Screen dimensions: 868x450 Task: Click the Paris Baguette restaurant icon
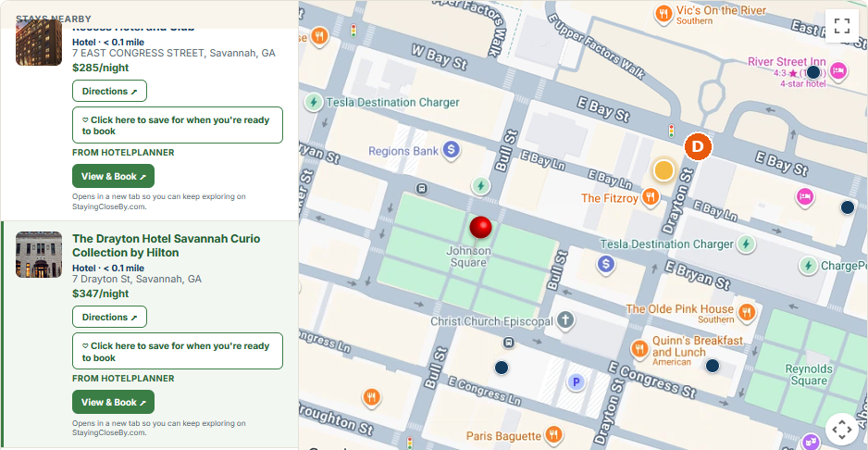pyautogui.click(x=552, y=434)
